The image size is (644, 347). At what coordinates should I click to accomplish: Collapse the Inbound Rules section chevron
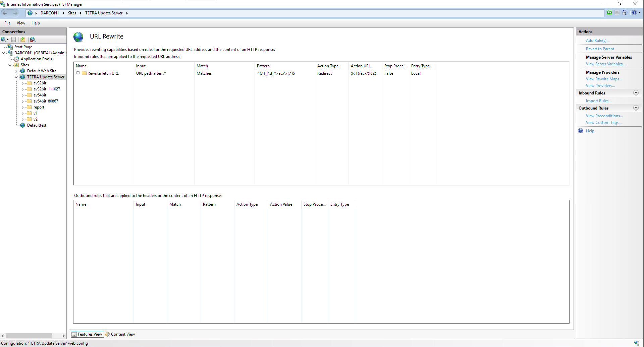point(636,93)
